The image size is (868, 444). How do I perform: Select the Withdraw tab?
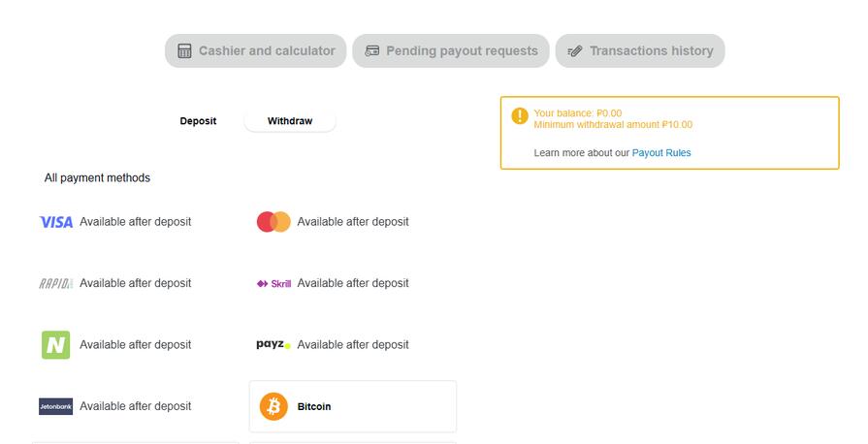click(x=290, y=121)
